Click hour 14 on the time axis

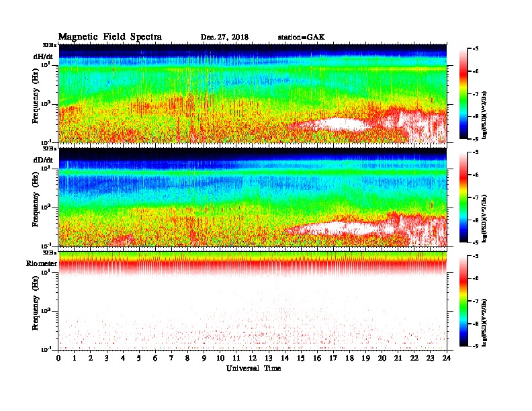point(285,359)
